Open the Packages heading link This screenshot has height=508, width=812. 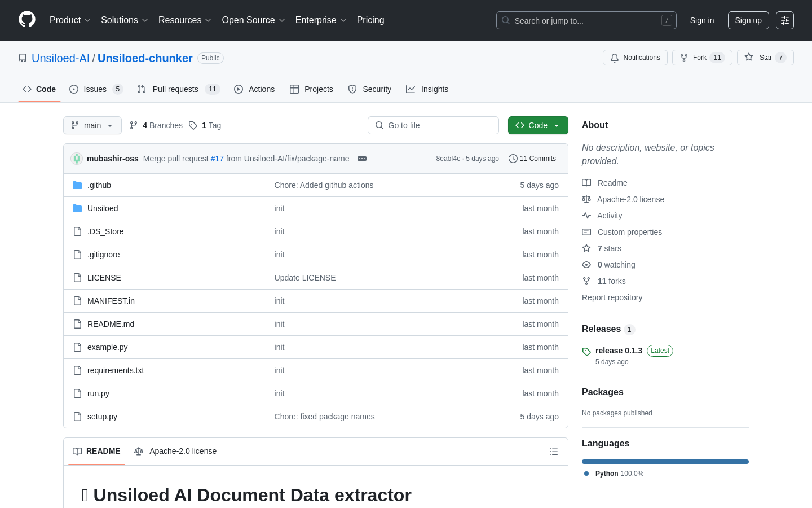tap(602, 392)
